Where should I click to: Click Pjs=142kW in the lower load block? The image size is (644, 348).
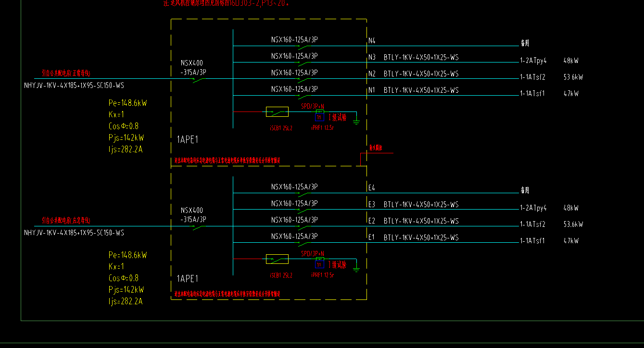coord(126,290)
